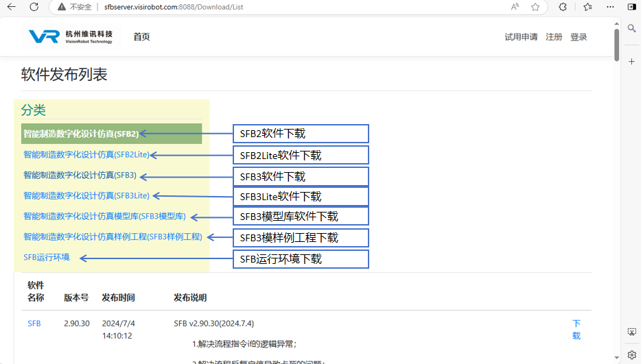Reload the page with refresh icon
The height and width of the screenshot is (364, 641).
(x=34, y=7)
